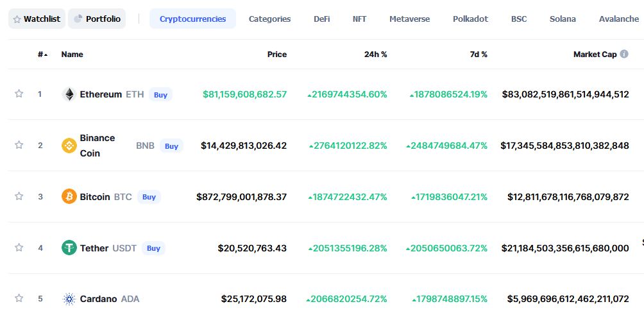Image resolution: width=644 pixels, height=320 pixels.
Task: Click Cardano price $25,172,075.98
Action: 254,299
